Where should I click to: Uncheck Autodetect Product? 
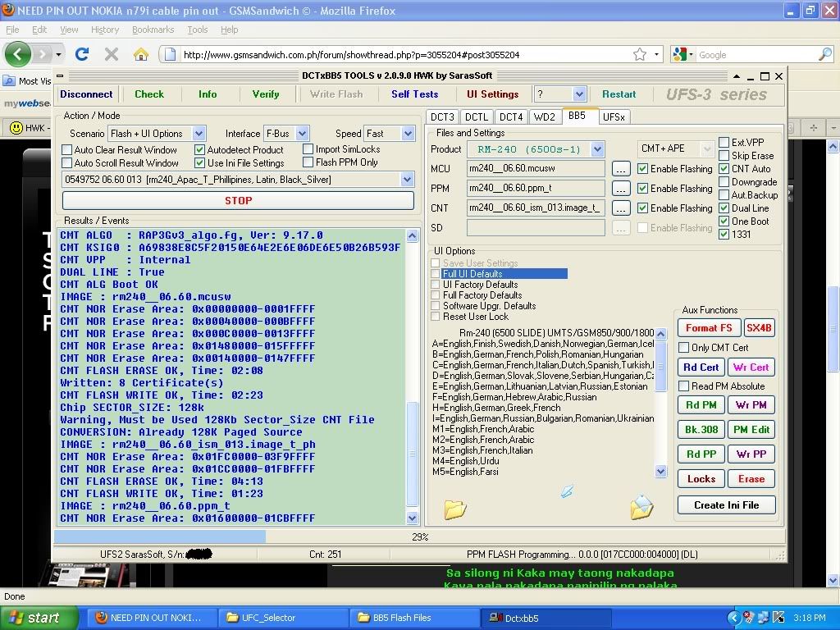point(200,149)
